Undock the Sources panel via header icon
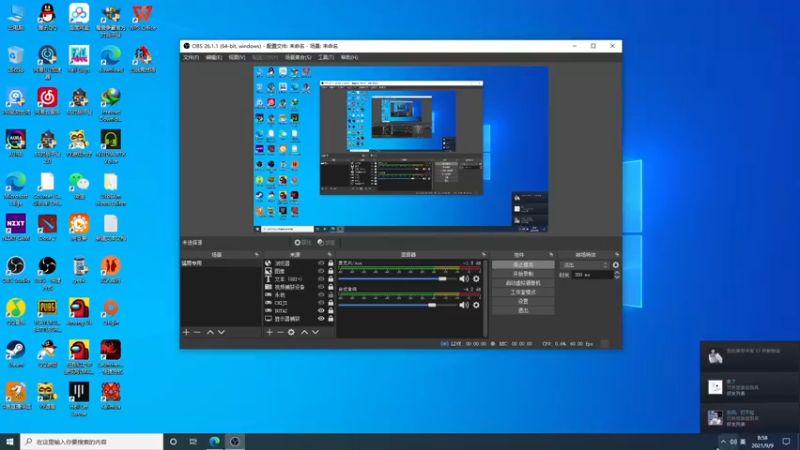Viewport: 800px width, 450px height. 330,255
